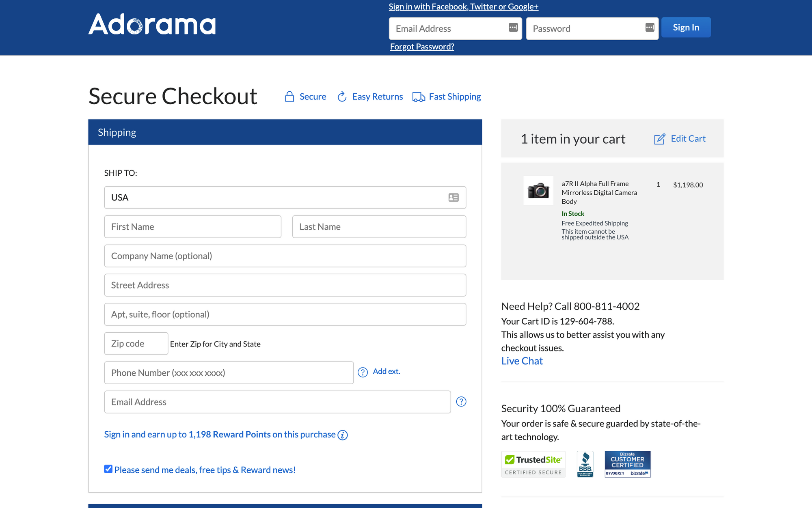Click the autofill icon in header email field
812x508 pixels.
point(513,27)
